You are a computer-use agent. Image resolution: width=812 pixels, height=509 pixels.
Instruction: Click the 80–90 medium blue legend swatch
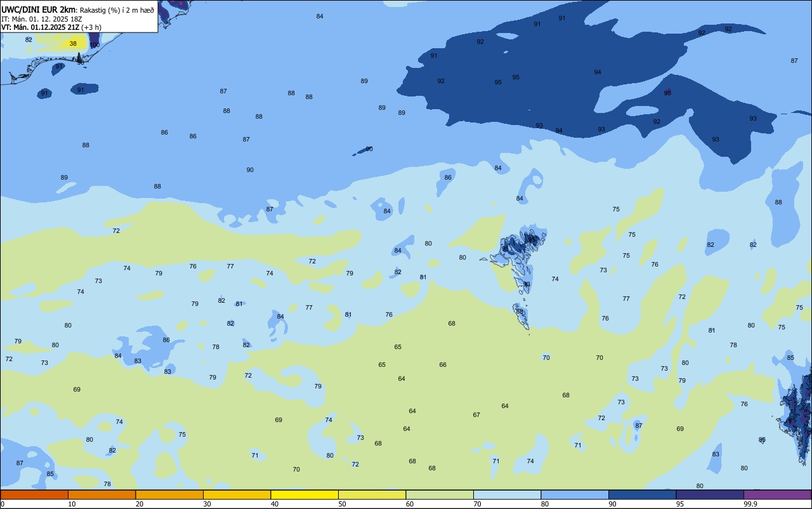tap(575, 494)
